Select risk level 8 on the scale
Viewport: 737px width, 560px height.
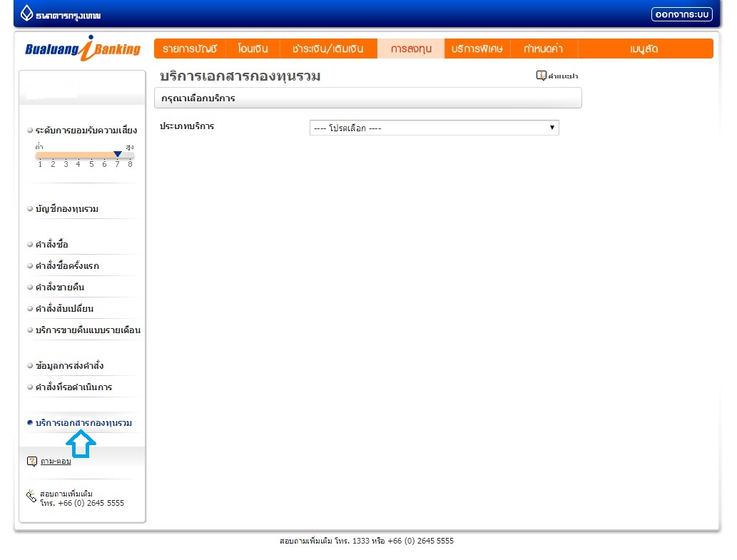click(130, 164)
